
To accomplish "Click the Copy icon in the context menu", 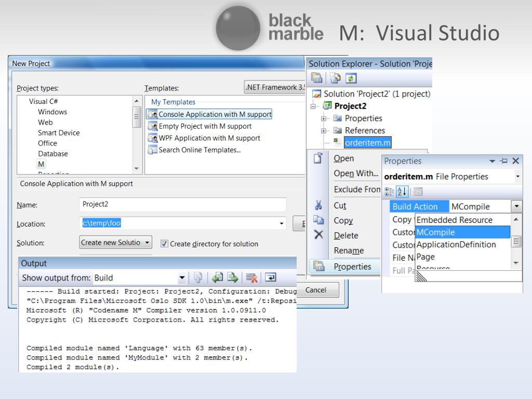I will coord(318,220).
